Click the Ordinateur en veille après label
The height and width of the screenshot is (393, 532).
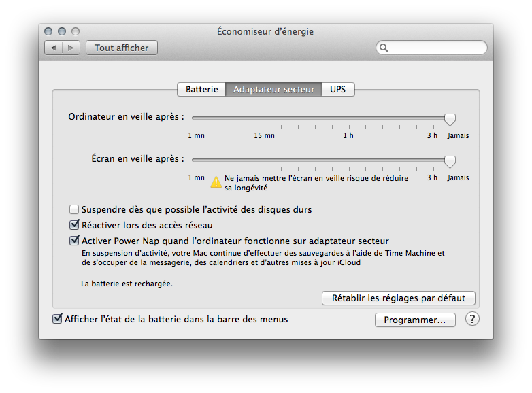[127, 117]
